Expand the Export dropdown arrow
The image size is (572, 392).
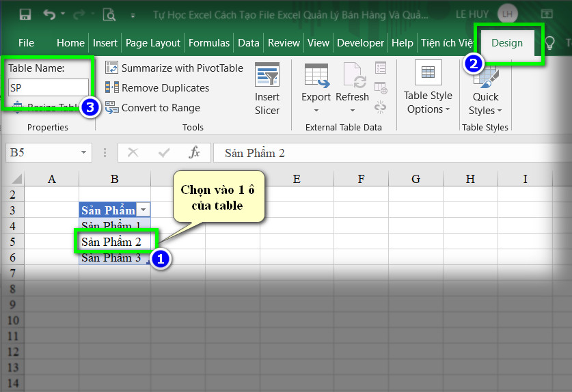(316, 110)
